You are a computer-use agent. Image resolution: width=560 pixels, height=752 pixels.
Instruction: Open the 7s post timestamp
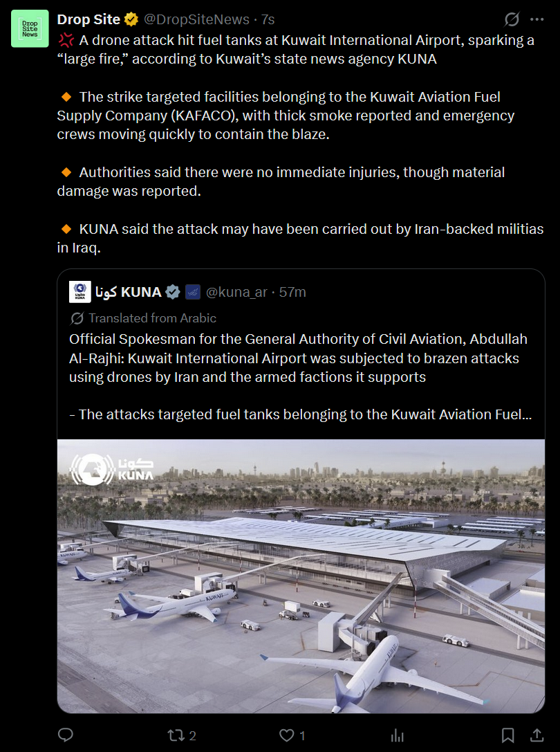[x=268, y=19]
